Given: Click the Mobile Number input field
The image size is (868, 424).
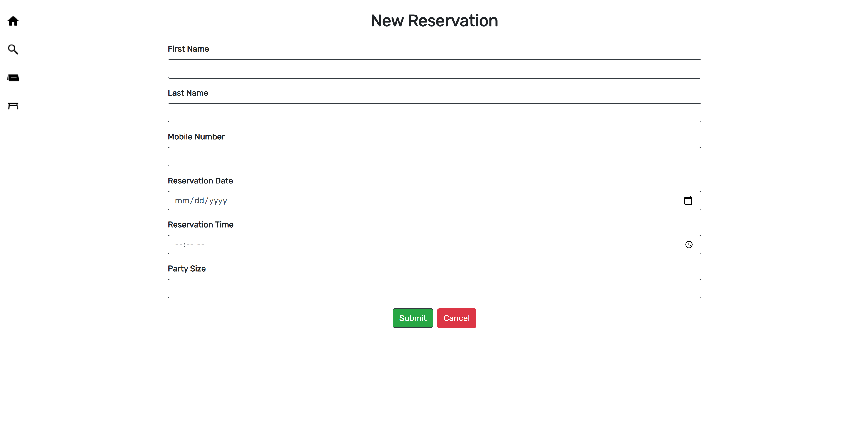Looking at the screenshot, I should tap(434, 156).
